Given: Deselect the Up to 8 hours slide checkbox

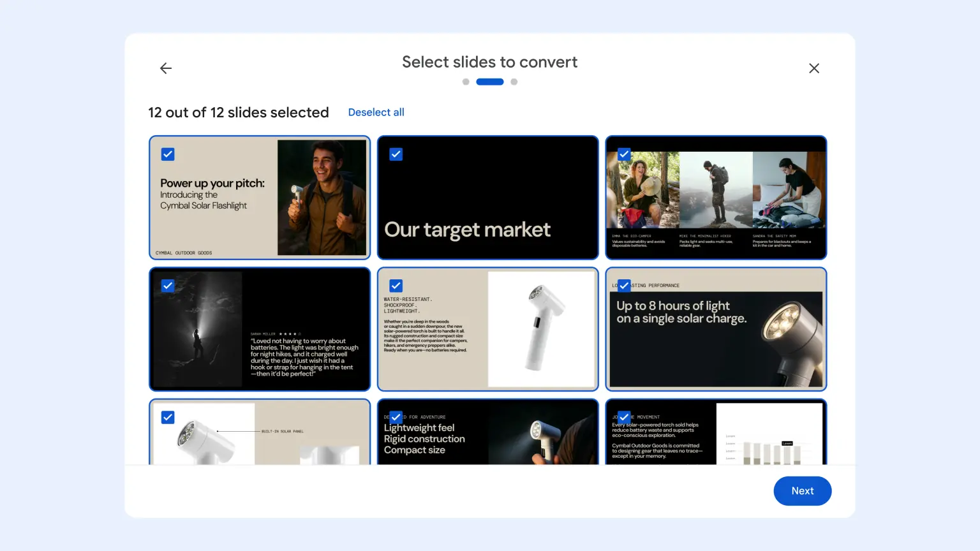Looking at the screenshot, I should coord(624,286).
